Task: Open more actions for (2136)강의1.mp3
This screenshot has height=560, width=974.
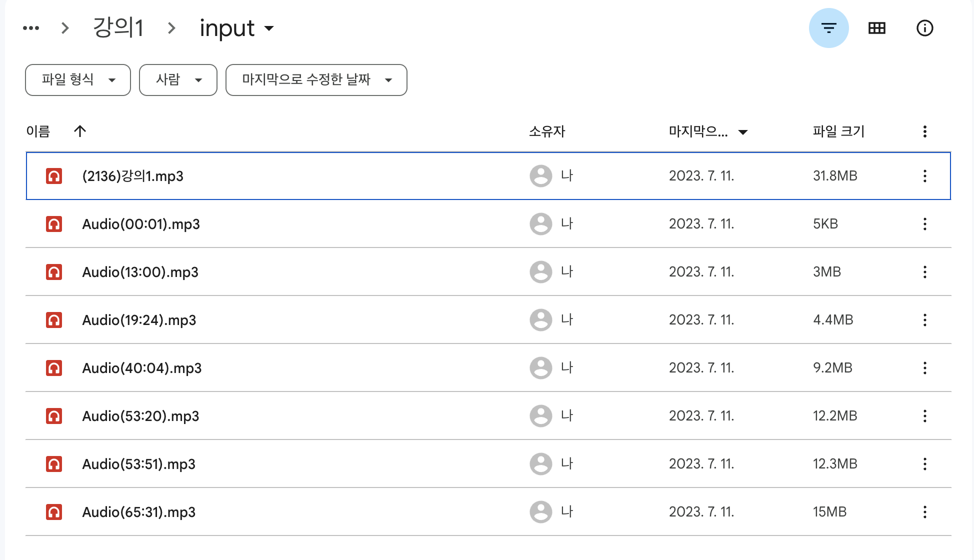Action: 924,176
